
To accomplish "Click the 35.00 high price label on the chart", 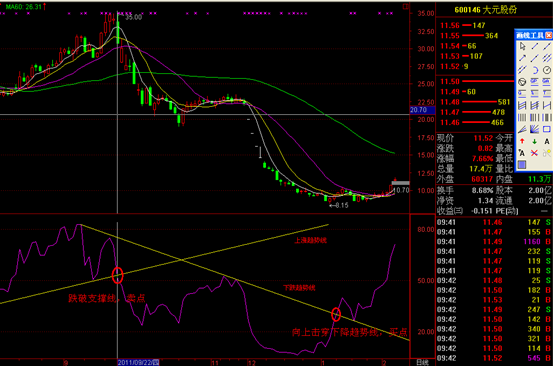I will (133, 17).
